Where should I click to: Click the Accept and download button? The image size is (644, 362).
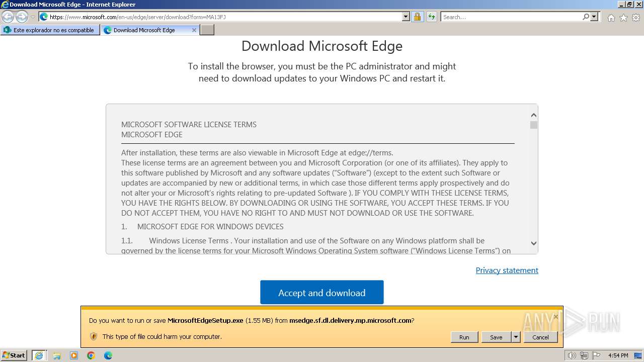pyautogui.click(x=322, y=293)
